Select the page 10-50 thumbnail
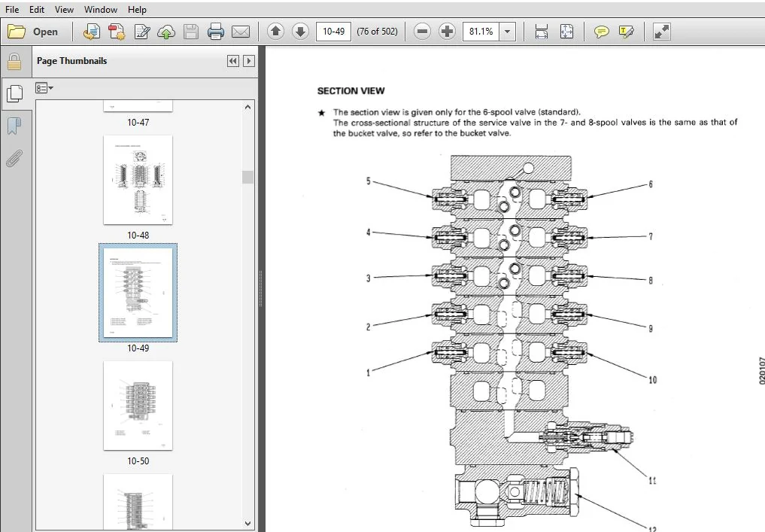The height and width of the screenshot is (532, 765). click(138, 406)
